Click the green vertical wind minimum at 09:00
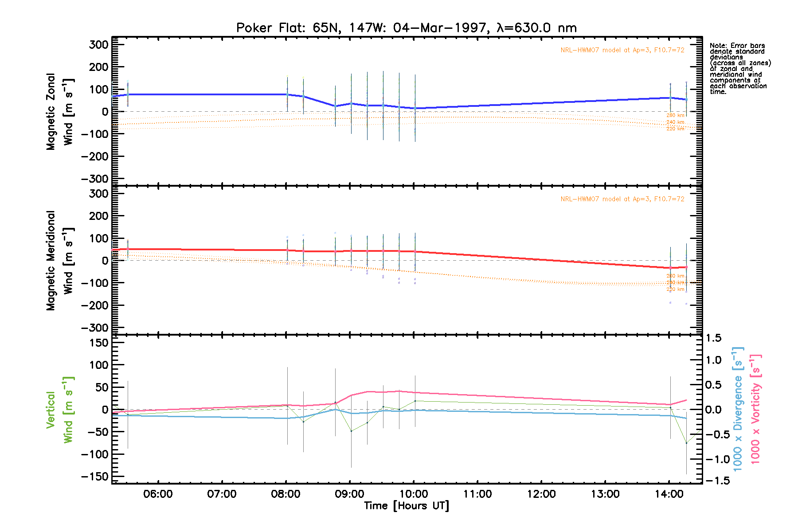The image size is (798, 532). coord(351,431)
